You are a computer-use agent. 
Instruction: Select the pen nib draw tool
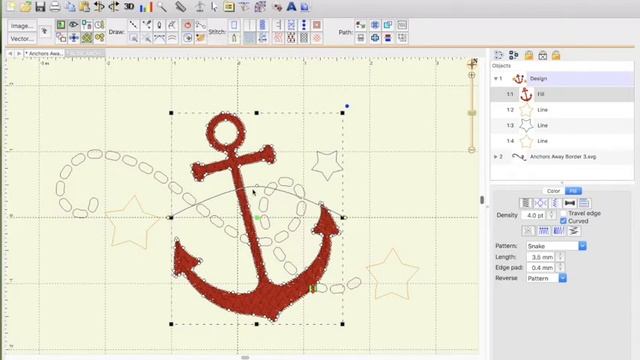[x=159, y=25]
